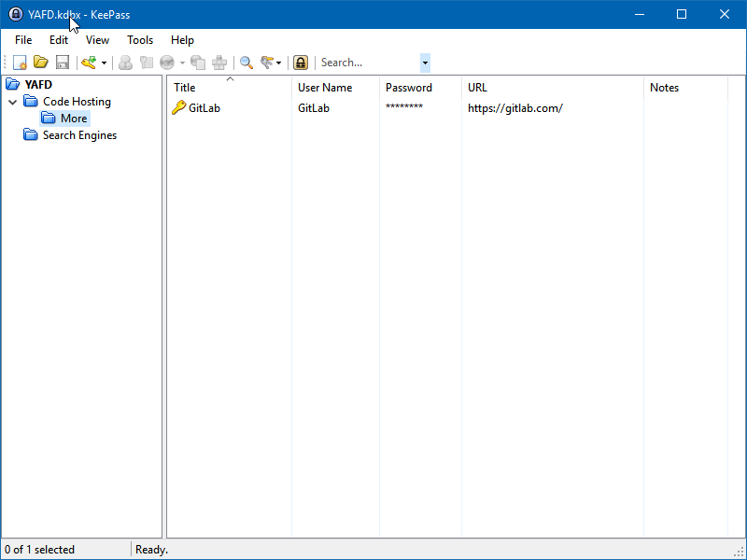This screenshot has height=560, width=747.
Task: Sort entries by Password column
Action: point(420,88)
